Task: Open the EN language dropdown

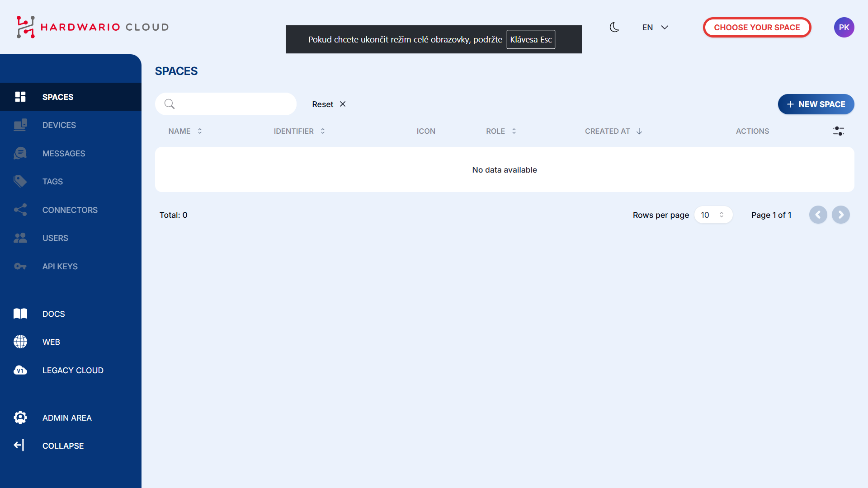Action: click(655, 28)
